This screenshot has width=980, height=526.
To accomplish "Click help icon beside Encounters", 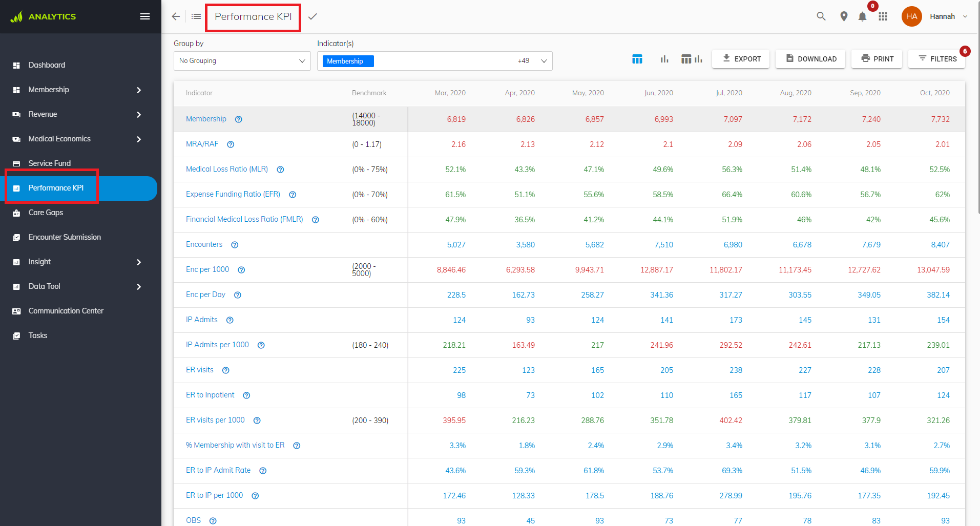I will [235, 245].
